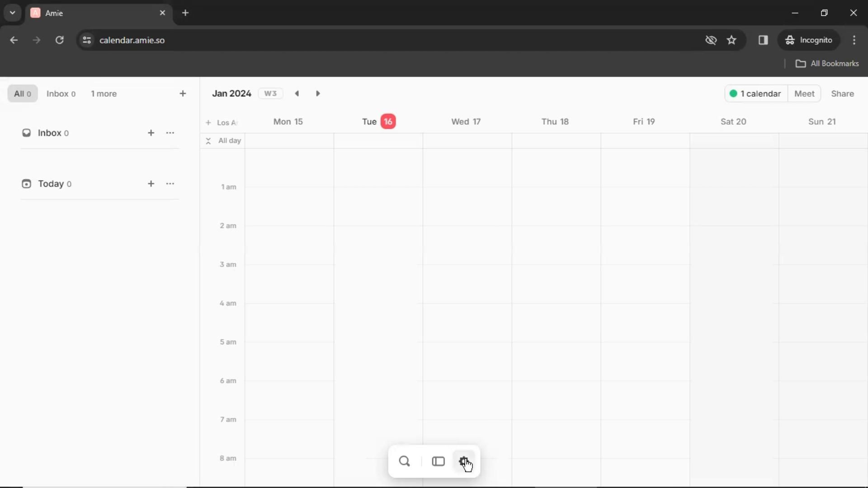Select the Wed 17 day header
Image resolution: width=868 pixels, height=488 pixels.
pyautogui.click(x=466, y=122)
